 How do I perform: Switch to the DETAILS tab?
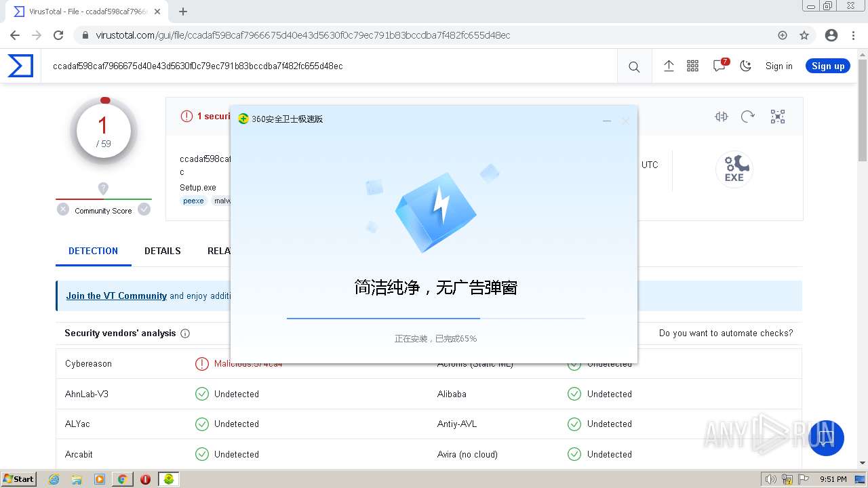click(x=163, y=251)
